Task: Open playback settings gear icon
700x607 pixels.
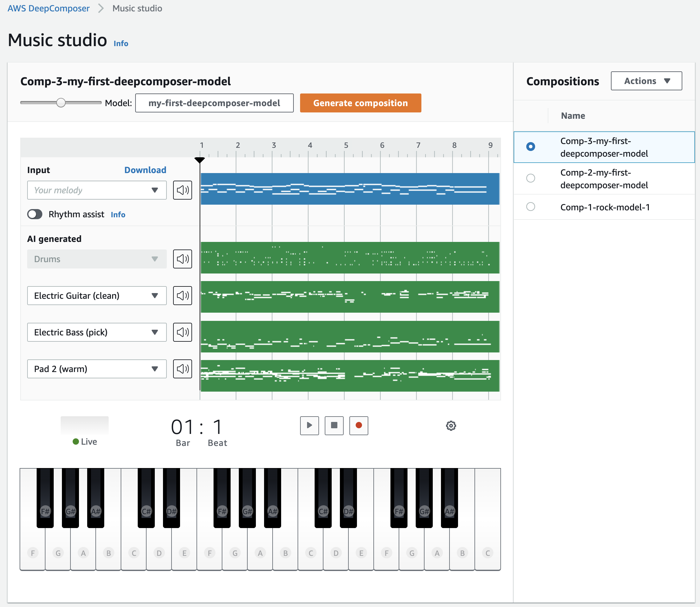Action: 451,426
